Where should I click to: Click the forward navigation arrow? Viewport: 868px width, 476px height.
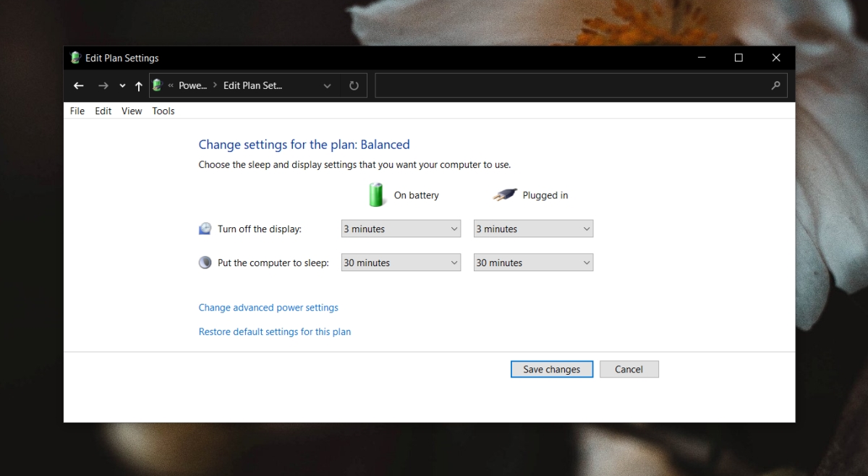tap(103, 85)
